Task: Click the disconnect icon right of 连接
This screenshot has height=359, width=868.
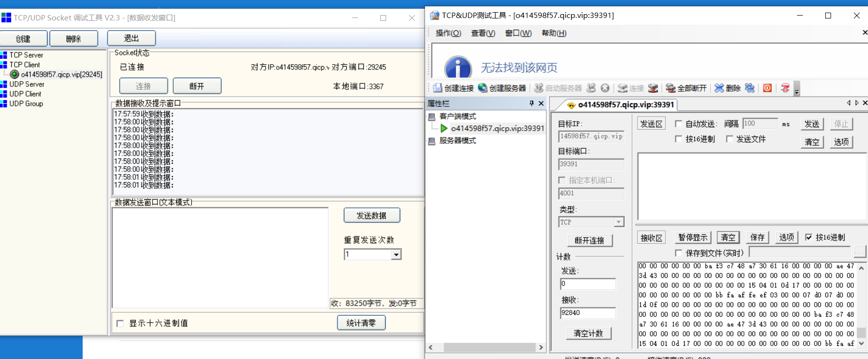Action: pyautogui.click(x=653, y=88)
